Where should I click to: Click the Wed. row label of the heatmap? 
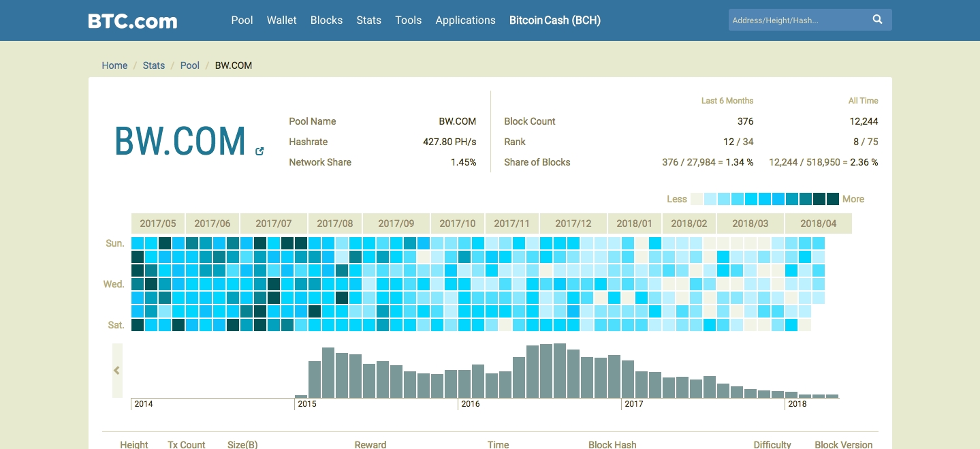pos(114,284)
